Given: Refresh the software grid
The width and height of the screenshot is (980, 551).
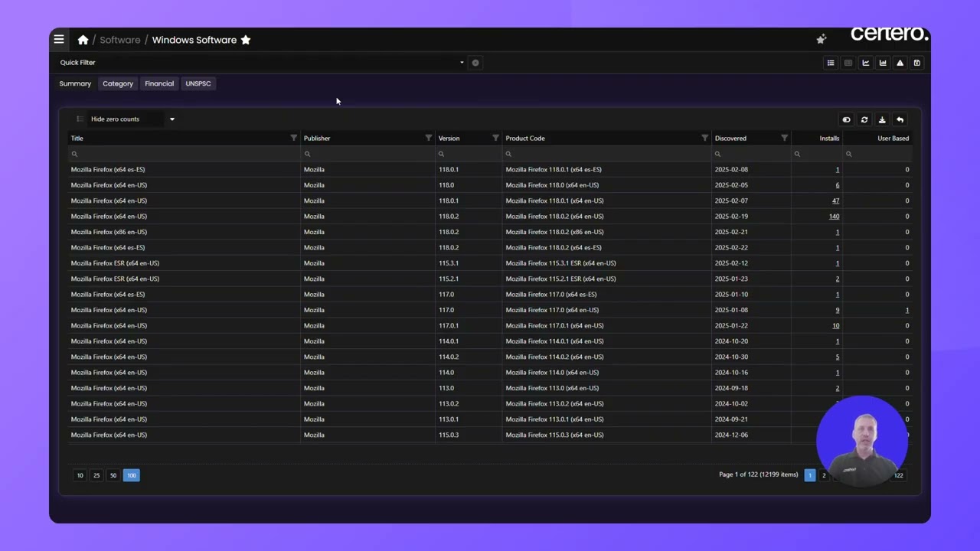Looking at the screenshot, I should [x=864, y=119].
